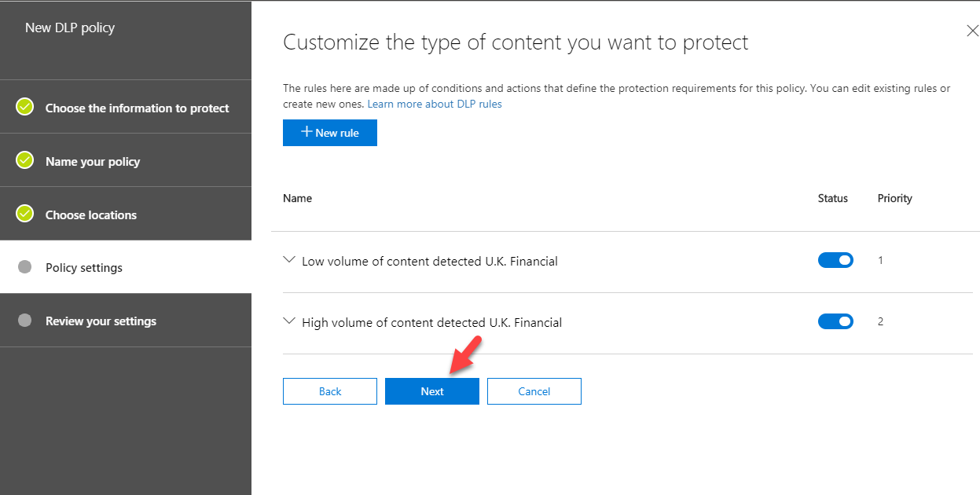
Task: Click the New DLP policy title
Action: pos(70,27)
